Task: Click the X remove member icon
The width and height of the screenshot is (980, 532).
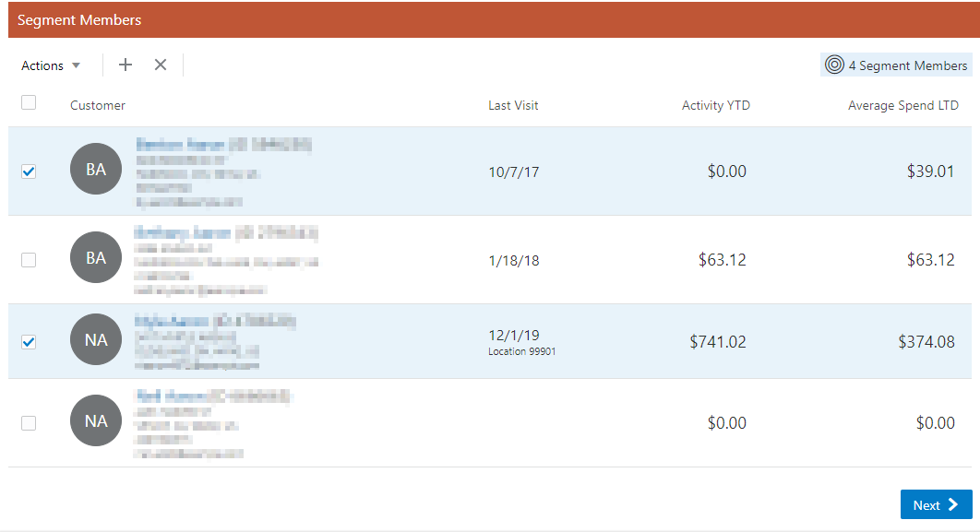Action: coord(161,65)
